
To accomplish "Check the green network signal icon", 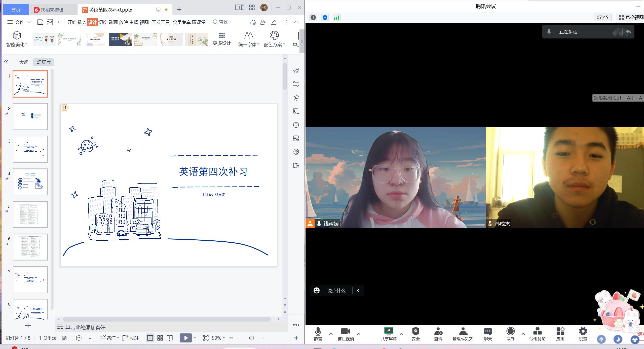I will 336,17.
